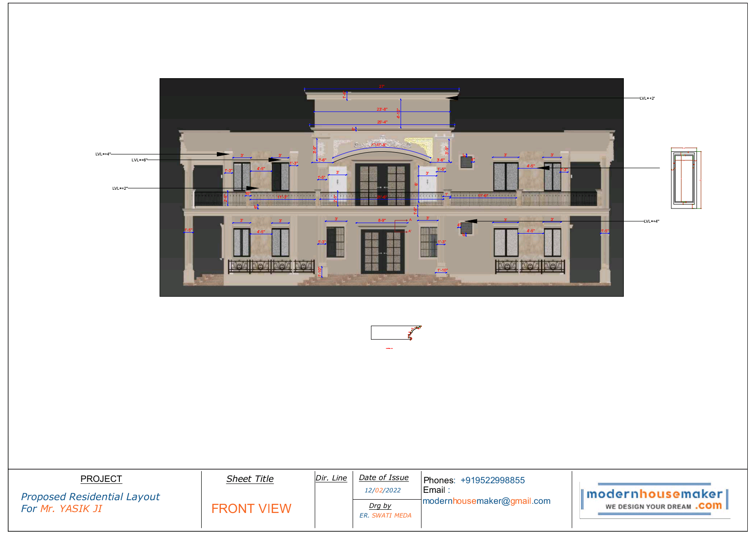Image resolution: width=756 pixels, height=534 pixels.
Task: Select the 'Proposed Residential Layout' text
Action: [90, 497]
